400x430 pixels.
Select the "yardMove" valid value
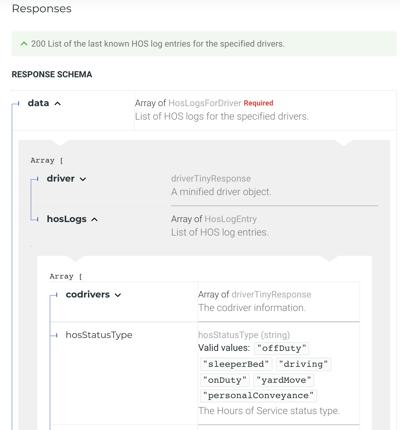point(284,380)
